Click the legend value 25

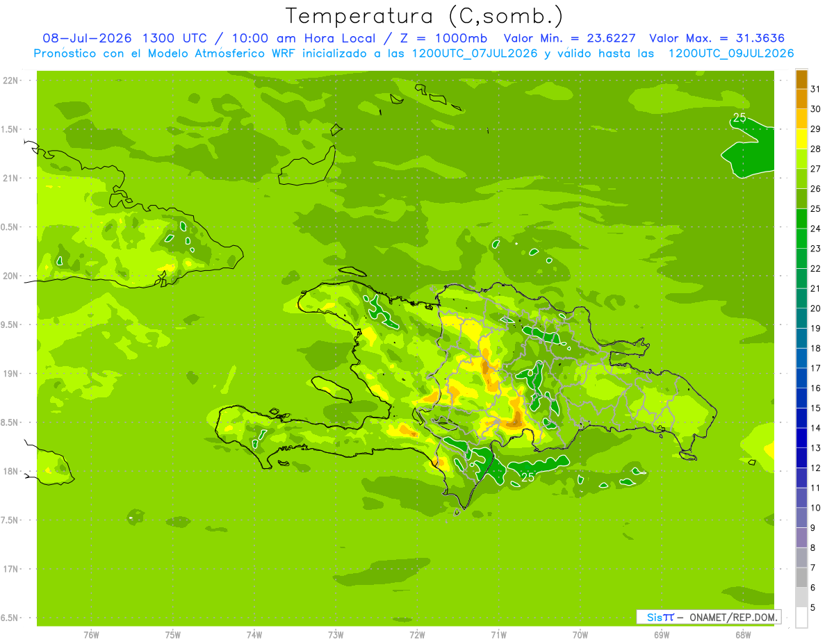click(815, 208)
